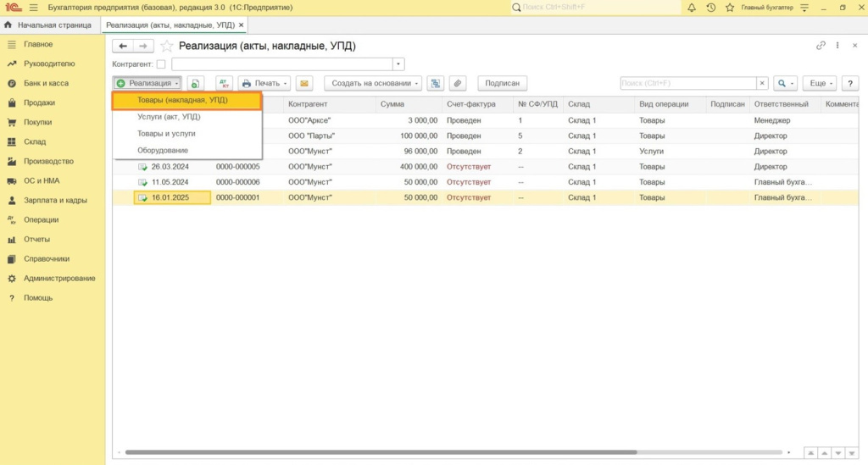
Task: Click the notifications bell icon
Action: [692, 8]
